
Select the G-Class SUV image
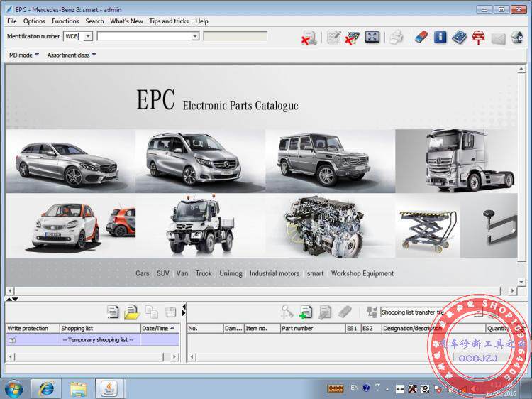tap(330, 161)
